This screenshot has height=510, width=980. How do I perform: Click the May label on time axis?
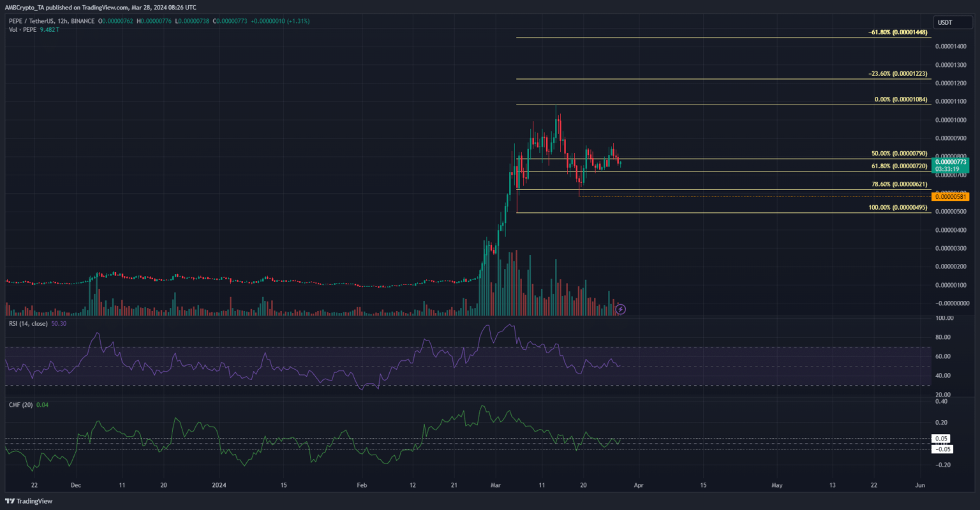click(x=776, y=485)
